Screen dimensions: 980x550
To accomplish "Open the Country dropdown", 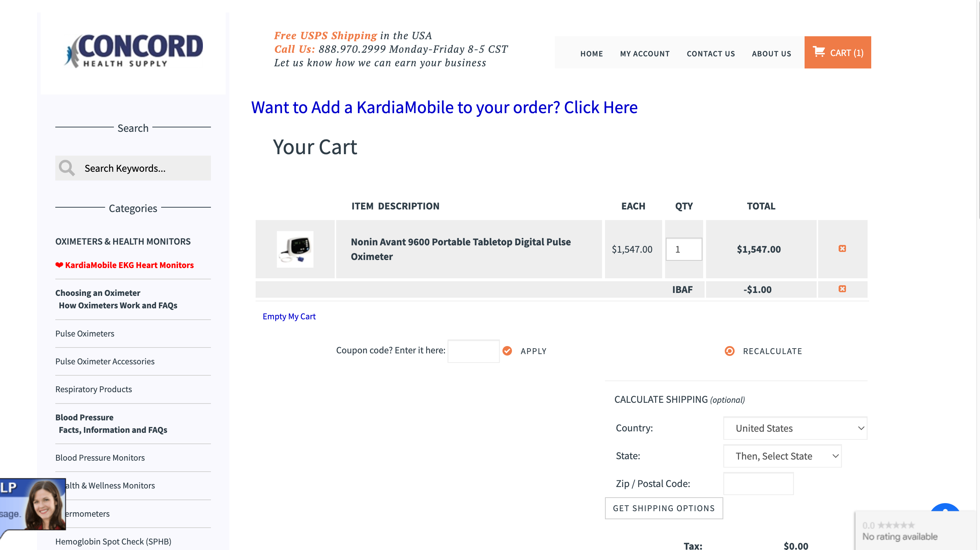I will [x=795, y=428].
